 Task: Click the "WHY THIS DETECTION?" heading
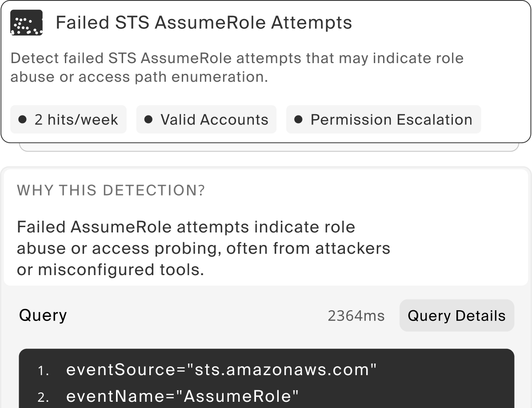coord(111,190)
